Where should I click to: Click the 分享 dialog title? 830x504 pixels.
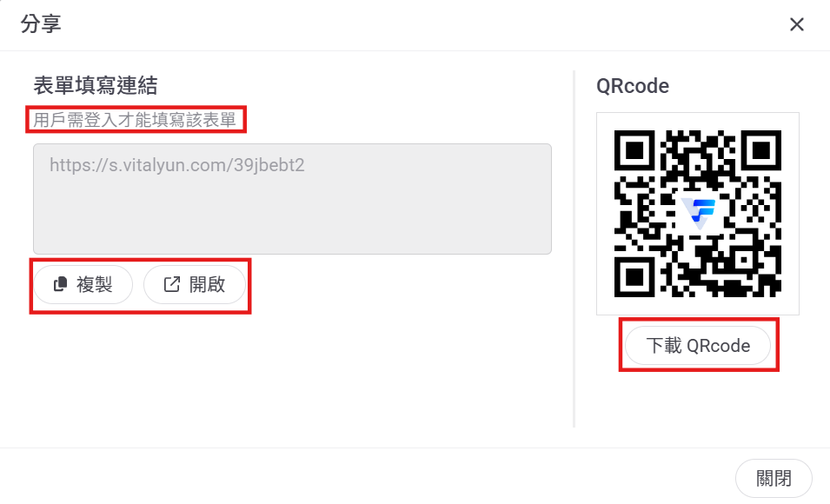click(x=41, y=23)
